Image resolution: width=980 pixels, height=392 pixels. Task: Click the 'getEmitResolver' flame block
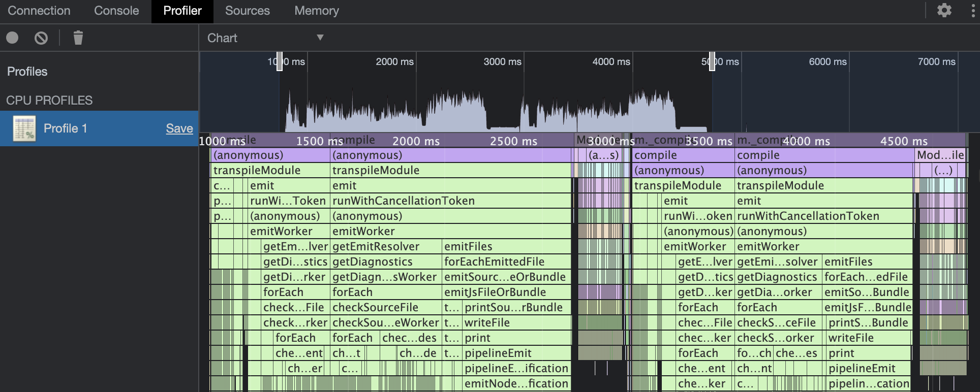[386, 247]
